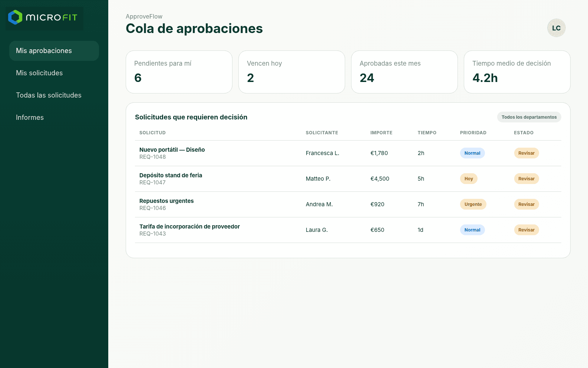Sort by the Solicitante column header
Image resolution: width=588 pixels, height=368 pixels.
click(x=322, y=133)
